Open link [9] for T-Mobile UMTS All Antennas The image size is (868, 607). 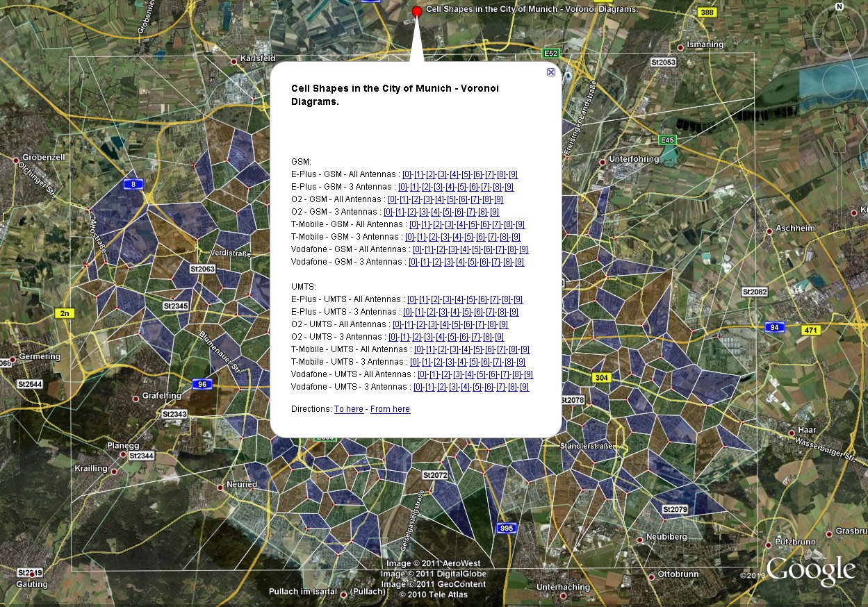(x=525, y=349)
